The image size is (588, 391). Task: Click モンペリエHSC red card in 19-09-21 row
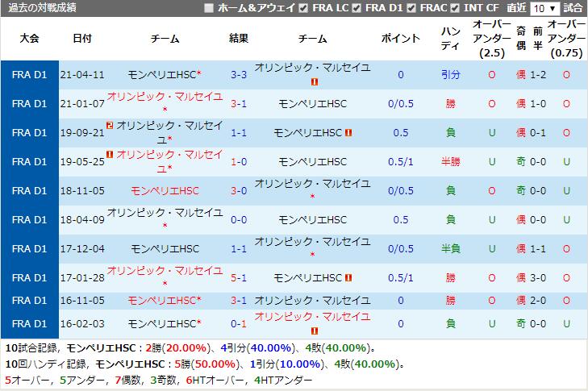[x=348, y=133]
